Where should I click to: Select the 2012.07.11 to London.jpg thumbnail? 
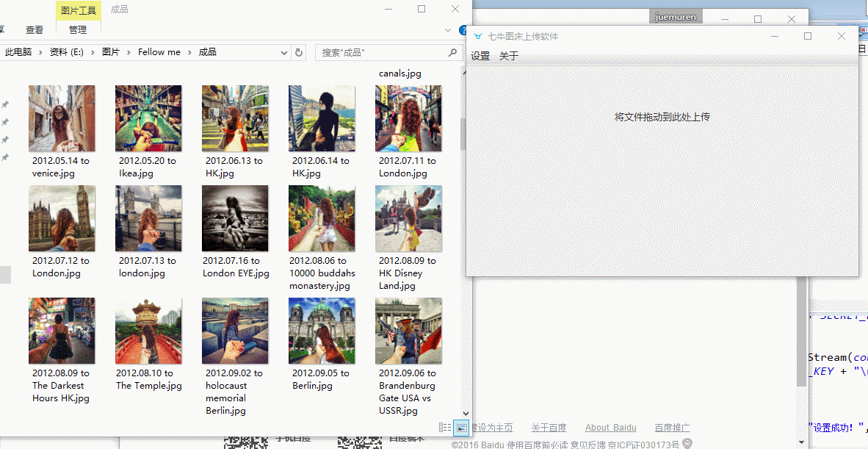[408, 118]
